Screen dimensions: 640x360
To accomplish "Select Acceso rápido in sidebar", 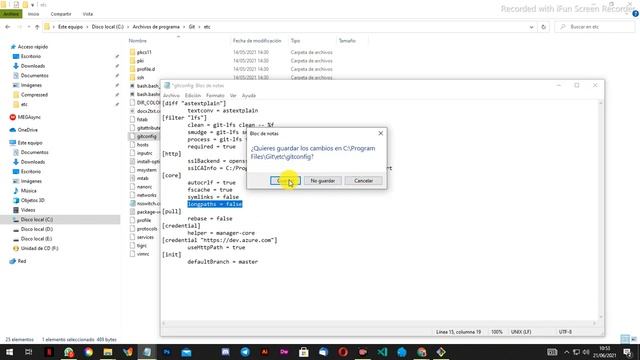I will (33, 47).
